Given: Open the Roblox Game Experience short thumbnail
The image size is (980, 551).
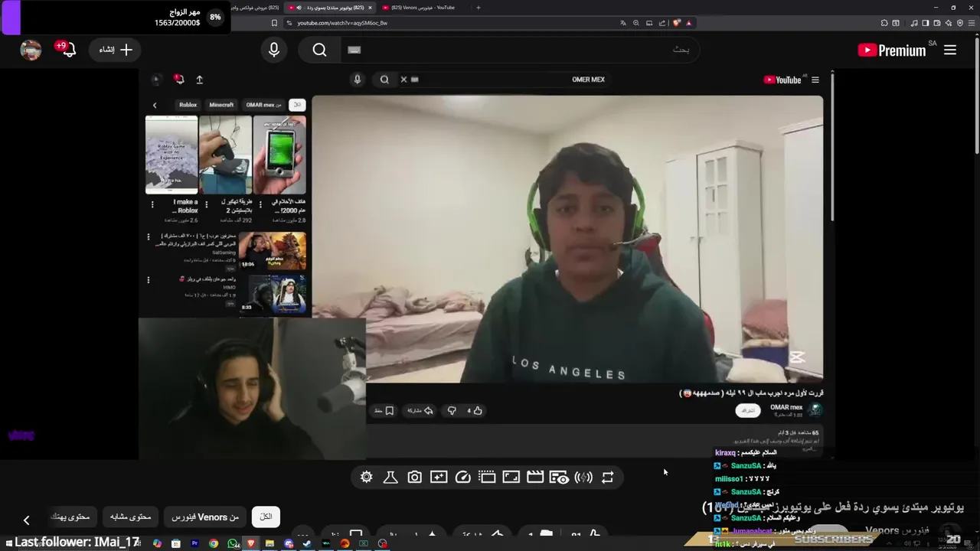Looking at the screenshot, I should 171,155.
